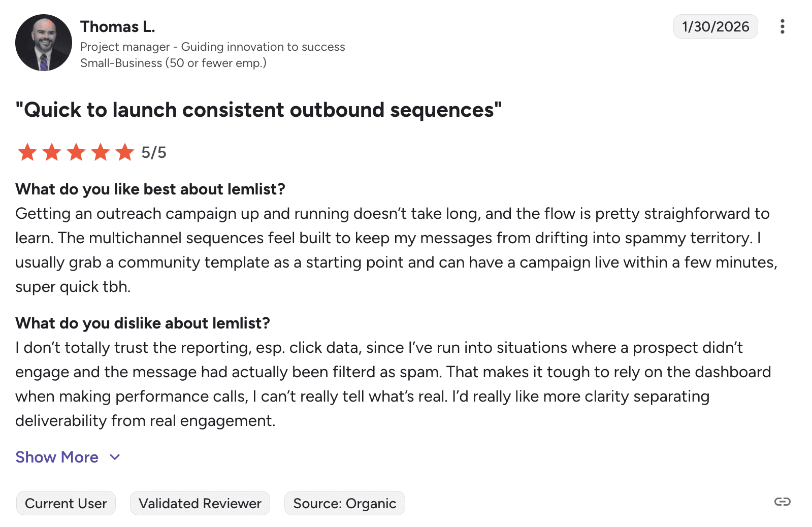Open the three-dot options menu
This screenshot has height=527, width=812.
[782, 26]
